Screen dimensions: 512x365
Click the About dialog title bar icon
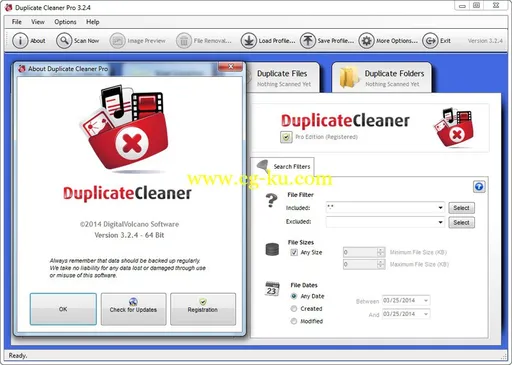[22, 69]
